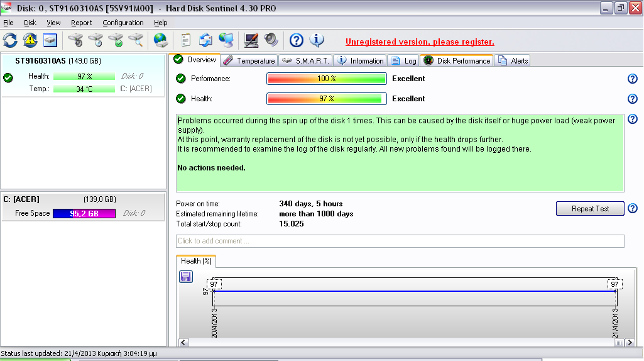Open the View menu
The height and width of the screenshot is (361, 644).
tap(53, 23)
